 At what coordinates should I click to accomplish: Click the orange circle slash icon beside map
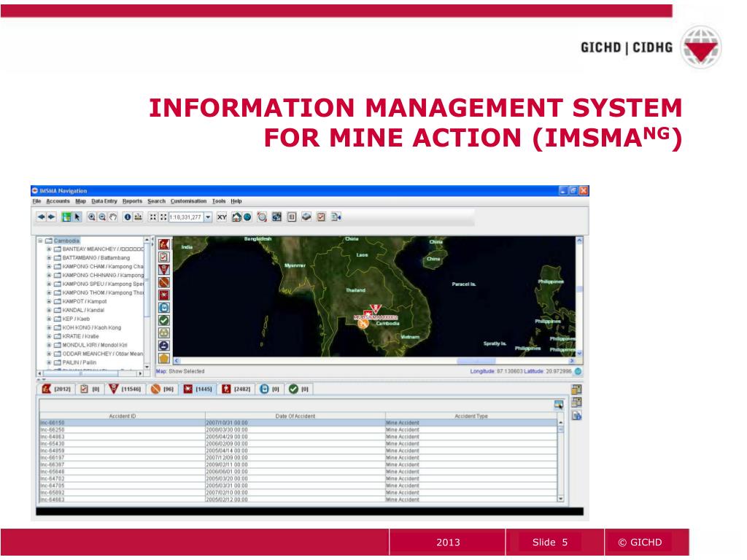(164, 282)
